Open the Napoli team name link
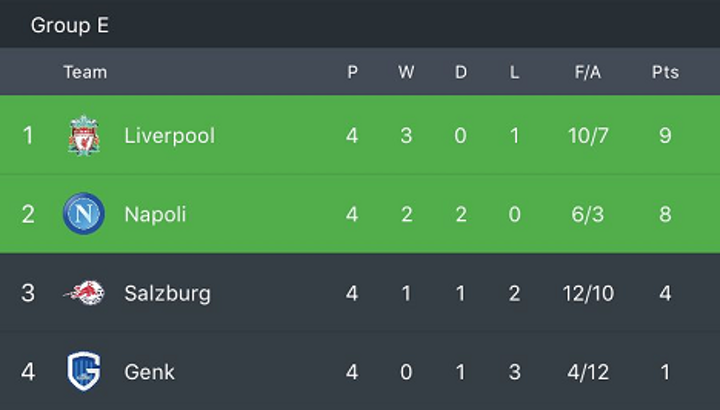The height and width of the screenshot is (410, 720). [155, 214]
